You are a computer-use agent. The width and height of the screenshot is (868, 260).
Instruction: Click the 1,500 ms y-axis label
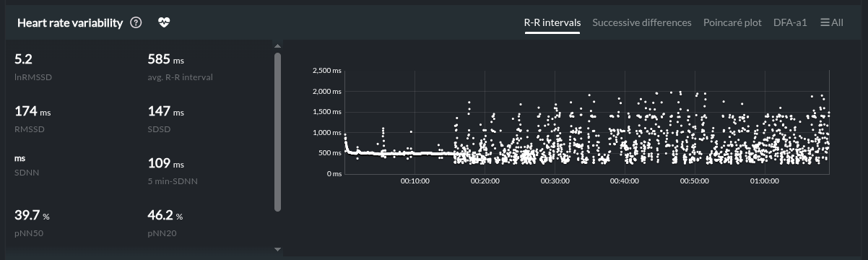point(327,112)
